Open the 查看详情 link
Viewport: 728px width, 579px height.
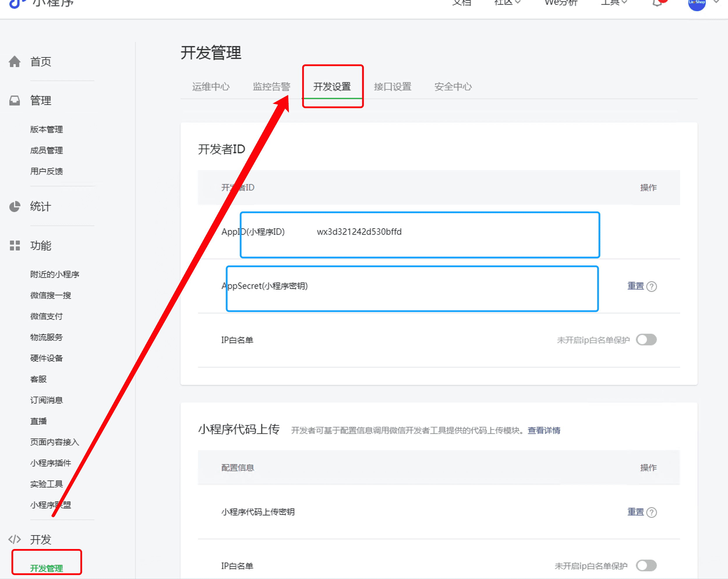(x=544, y=430)
